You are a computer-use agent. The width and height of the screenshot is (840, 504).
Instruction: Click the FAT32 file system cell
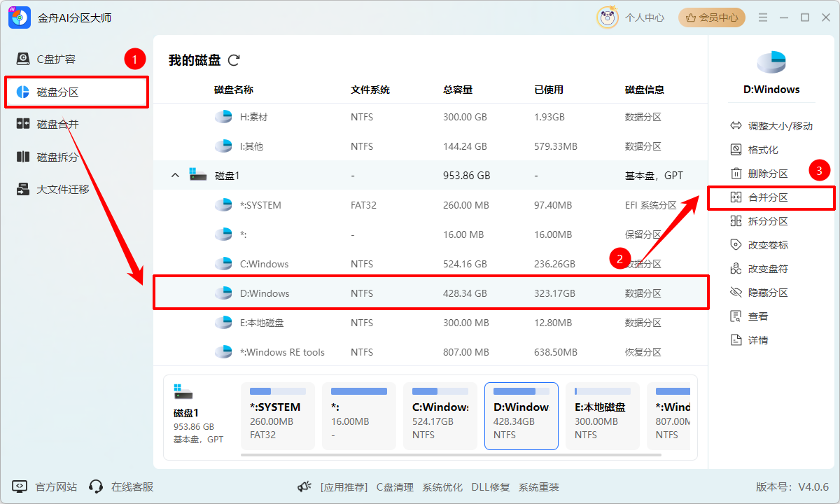tap(363, 205)
